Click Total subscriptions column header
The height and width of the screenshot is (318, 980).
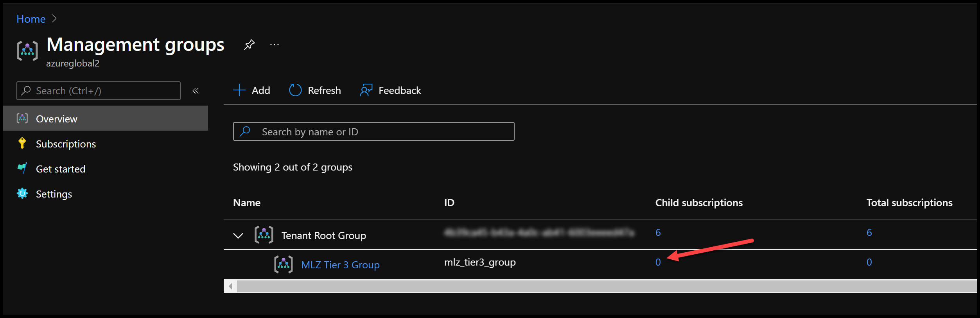pos(909,203)
